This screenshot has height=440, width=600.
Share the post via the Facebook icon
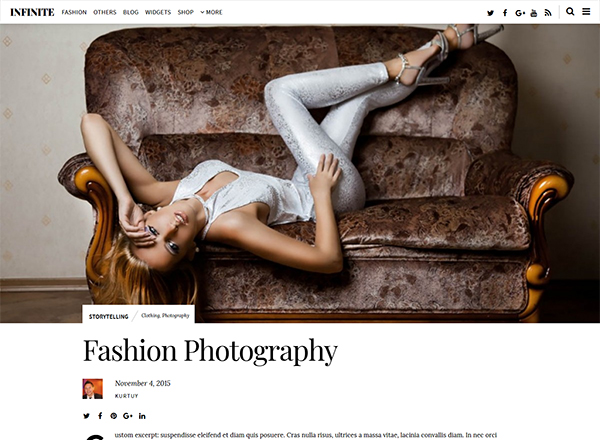pos(100,416)
